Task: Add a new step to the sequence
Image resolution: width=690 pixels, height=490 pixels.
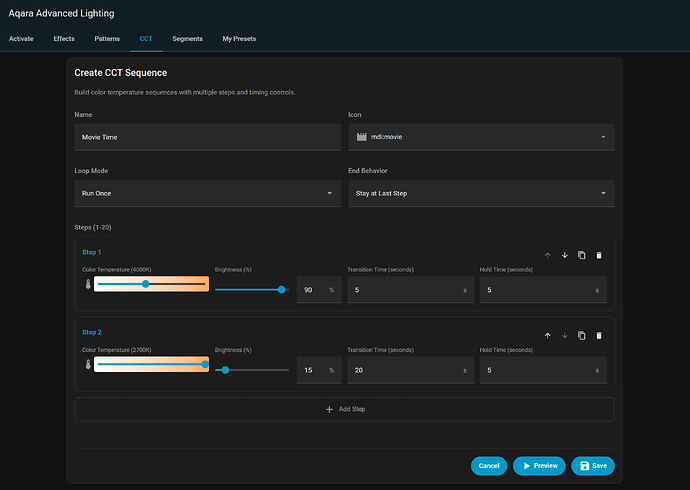Action: (x=344, y=409)
